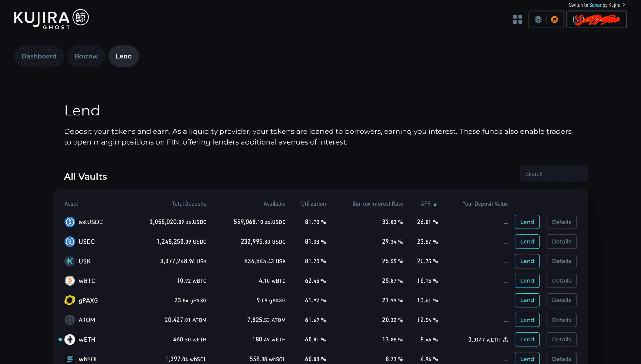Lend into the gPAXG vault
This screenshot has width=641, height=364.
tap(527, 300)
